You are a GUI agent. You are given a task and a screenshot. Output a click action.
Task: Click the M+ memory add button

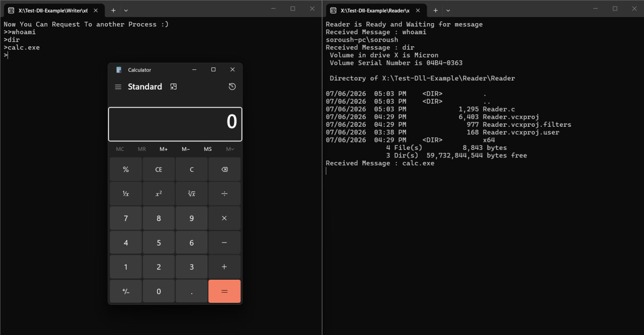164,149
